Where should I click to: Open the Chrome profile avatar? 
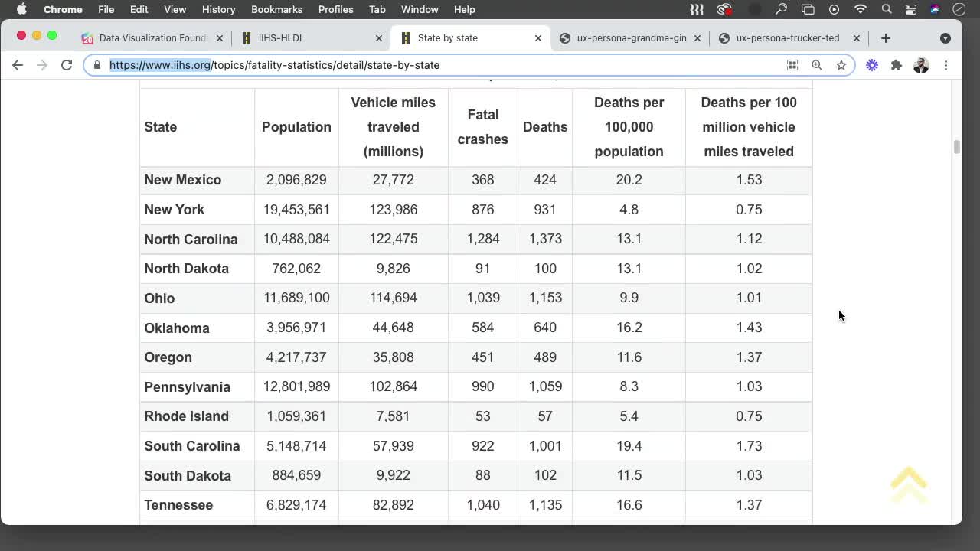921,65
